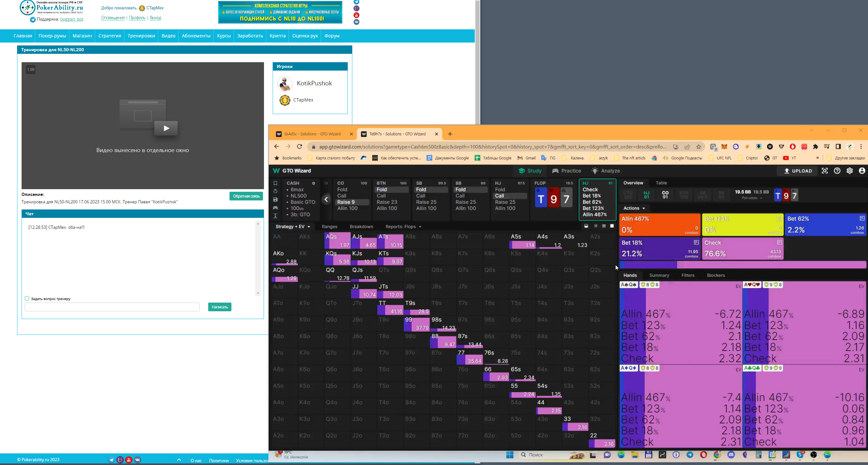The height and width of the screenshot is (465, 868).
Task: Open the Calculator from the taskbar
Action: (758, 455)
